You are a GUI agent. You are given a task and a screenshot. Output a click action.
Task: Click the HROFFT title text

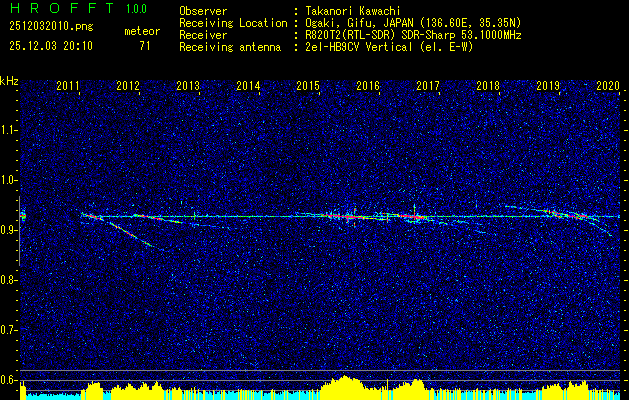(63, 8)
